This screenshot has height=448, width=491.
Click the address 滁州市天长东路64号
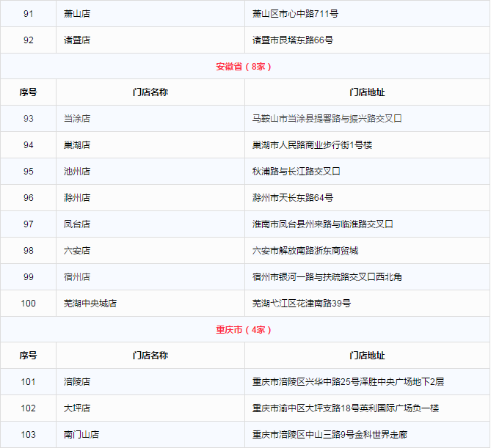pos(293,198)
